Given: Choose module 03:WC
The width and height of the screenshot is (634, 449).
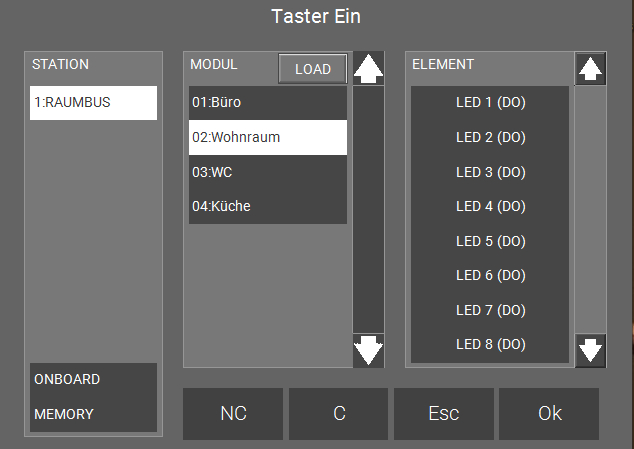Looking at the screenshot, I should point(268,172).
